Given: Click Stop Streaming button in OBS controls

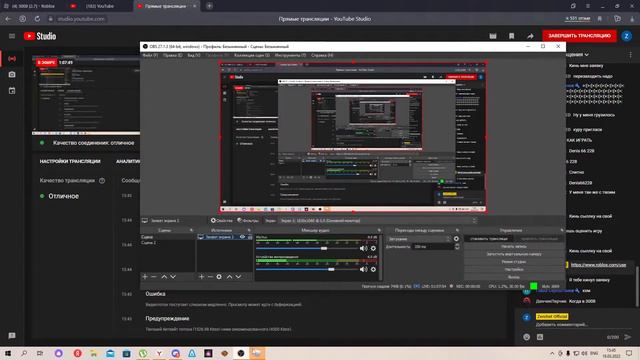Looking at the screenshot, I should (489, 239).
